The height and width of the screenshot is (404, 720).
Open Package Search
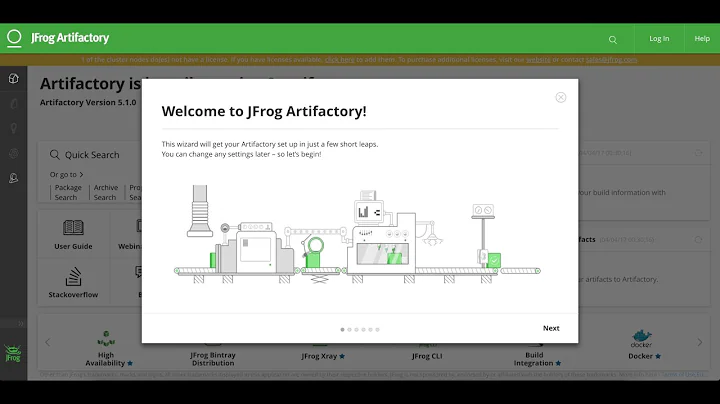tap(68, 192)
